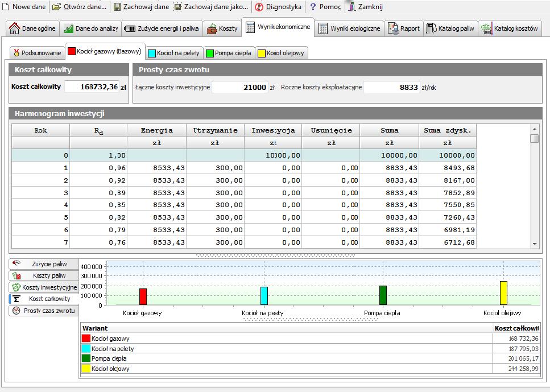Save with Zachowaj dane button

[142, 7]
